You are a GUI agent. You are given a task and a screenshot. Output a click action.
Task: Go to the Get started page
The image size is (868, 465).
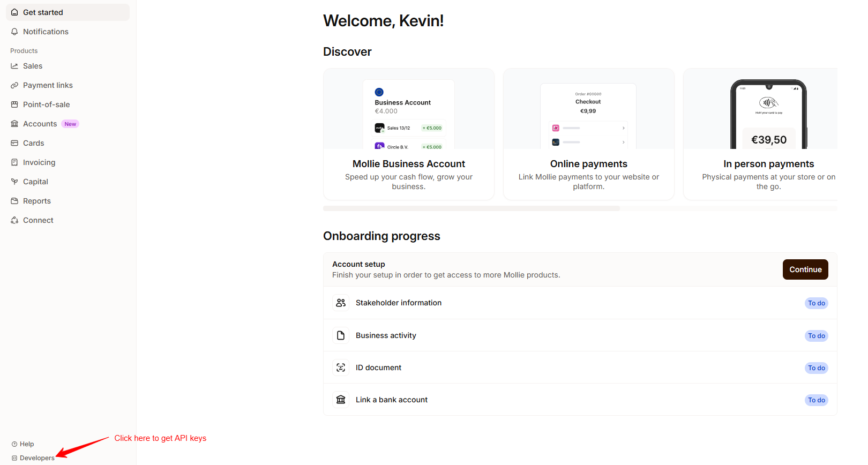(43, 12)
